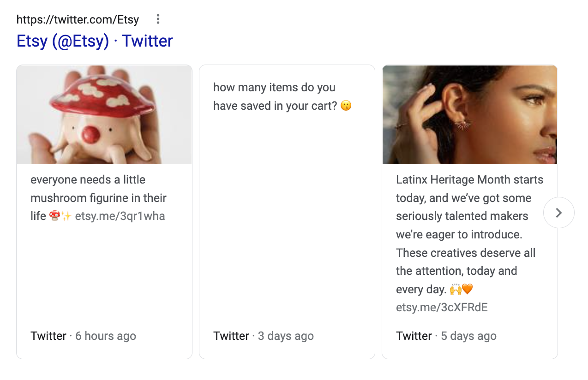This screenshot has height=380, width=588.
Task: Open the photo of the woman wearing earrings
Action: click(x=469, y=115)
